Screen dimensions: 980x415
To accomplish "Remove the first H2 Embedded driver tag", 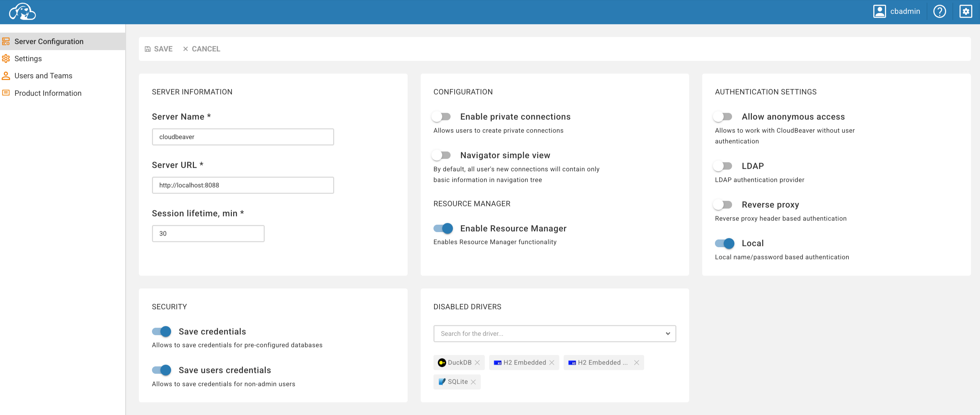I will (552, 363).
